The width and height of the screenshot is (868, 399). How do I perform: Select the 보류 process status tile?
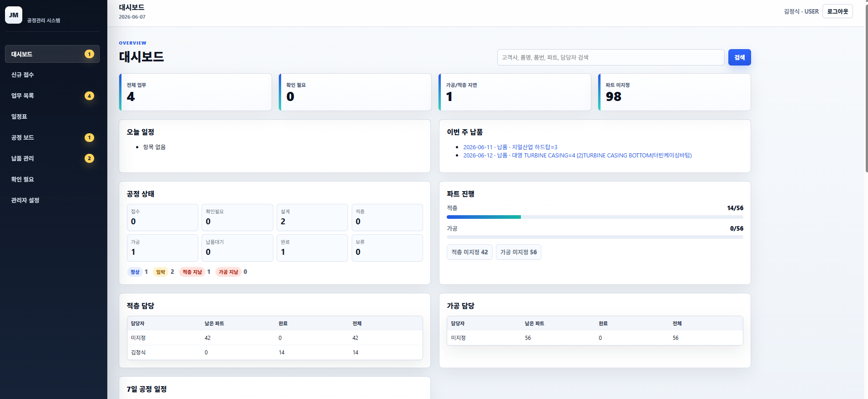pos(387,248)
